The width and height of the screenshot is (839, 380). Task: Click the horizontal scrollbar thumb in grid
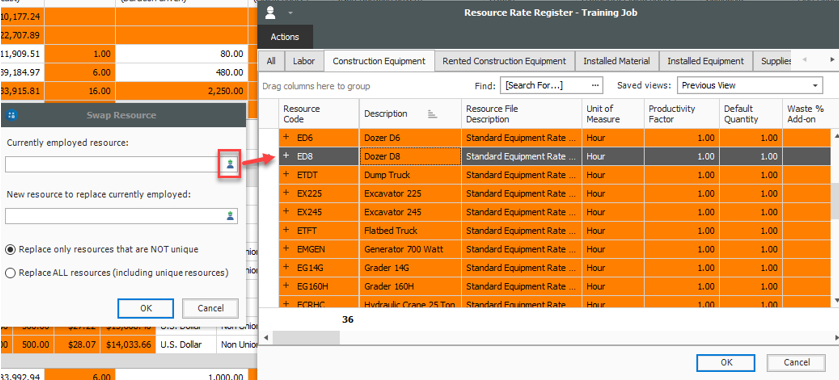[x=306, y=338]
